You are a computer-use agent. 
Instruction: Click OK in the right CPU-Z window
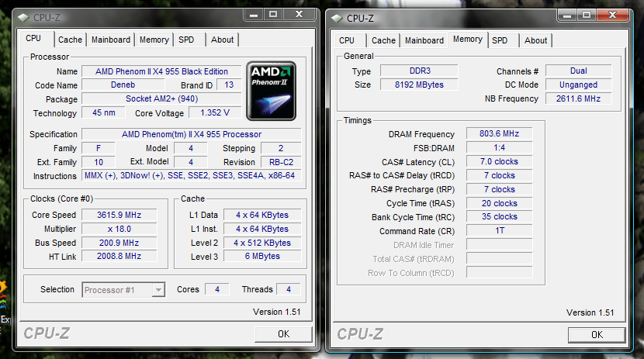(x=597, y=335)
